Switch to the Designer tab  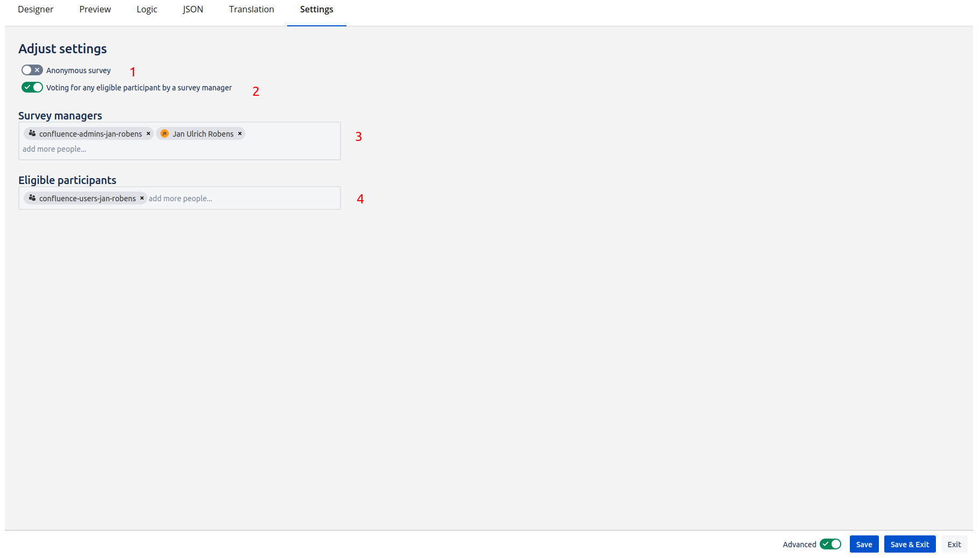tap(35, 9)
